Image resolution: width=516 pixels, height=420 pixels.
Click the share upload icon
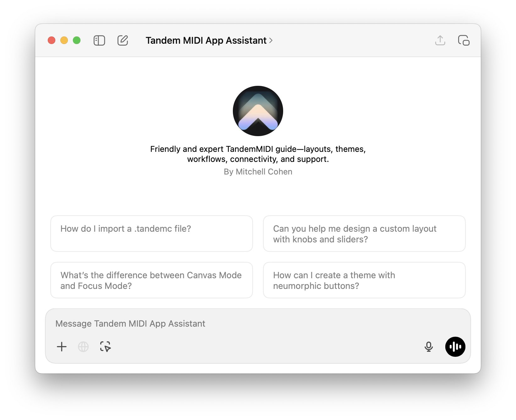coord(440,41)
